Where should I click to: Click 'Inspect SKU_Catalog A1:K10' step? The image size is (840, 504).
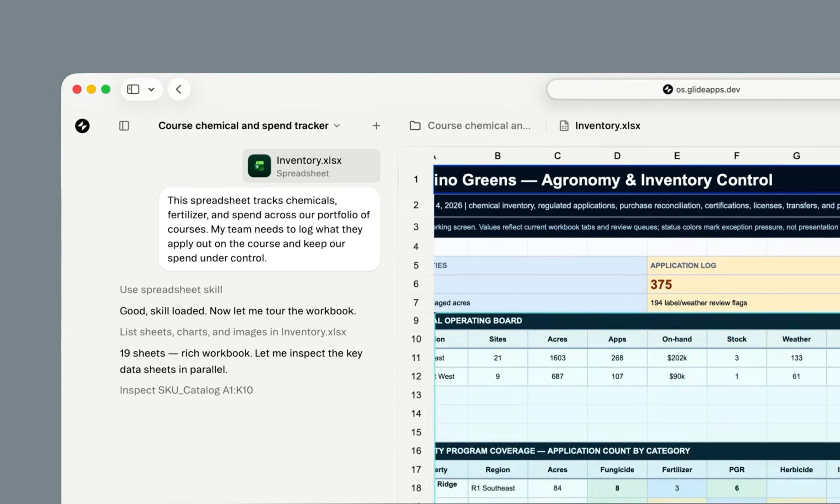click(x=186, y=390)
